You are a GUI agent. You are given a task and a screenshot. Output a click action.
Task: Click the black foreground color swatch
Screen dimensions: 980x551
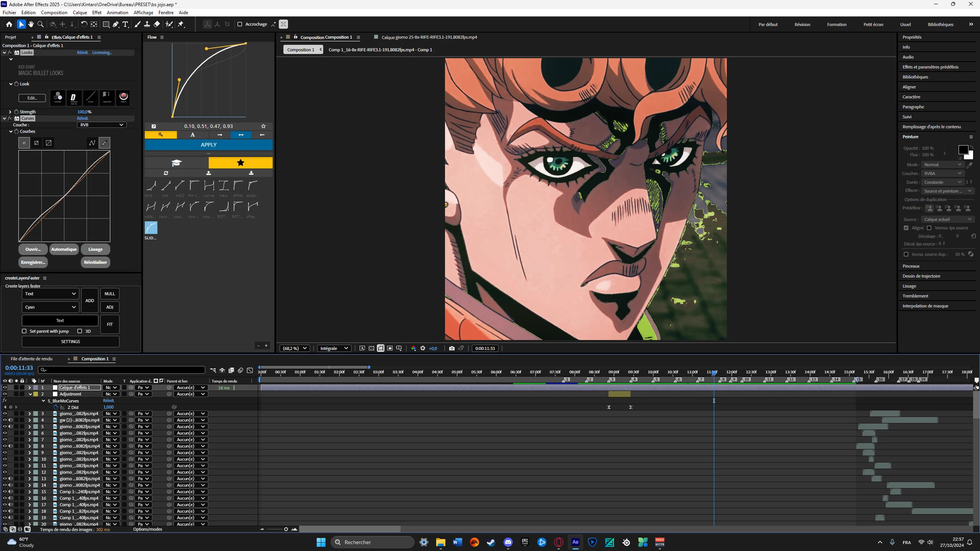tap(963, 150)
